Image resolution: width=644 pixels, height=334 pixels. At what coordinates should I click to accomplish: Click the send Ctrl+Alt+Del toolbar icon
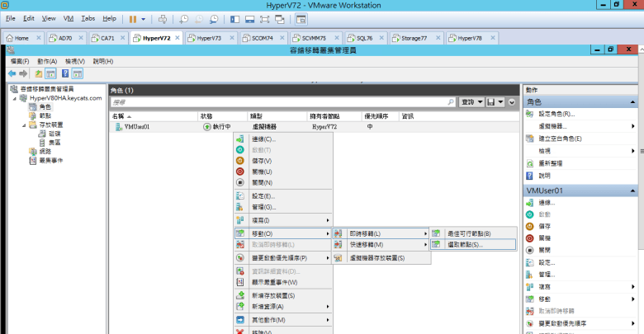click(162, 17)
